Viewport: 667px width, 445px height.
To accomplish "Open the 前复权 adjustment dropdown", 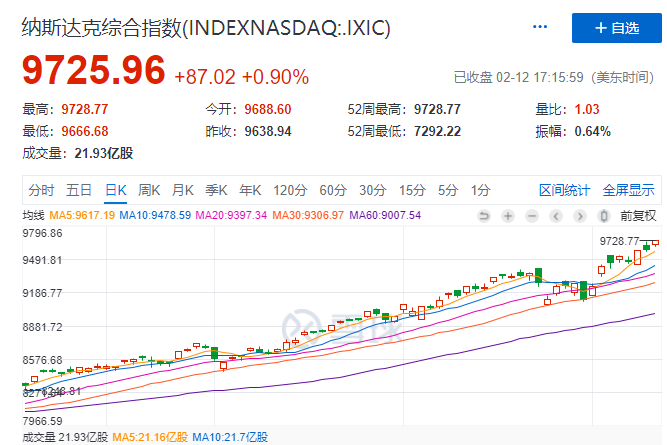I will click(638, 216).
